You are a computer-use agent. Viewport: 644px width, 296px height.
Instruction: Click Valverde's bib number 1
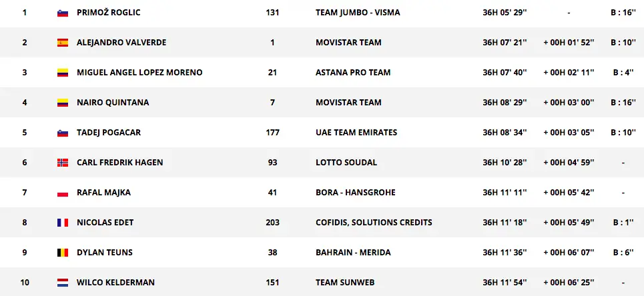tap(272, 43)
